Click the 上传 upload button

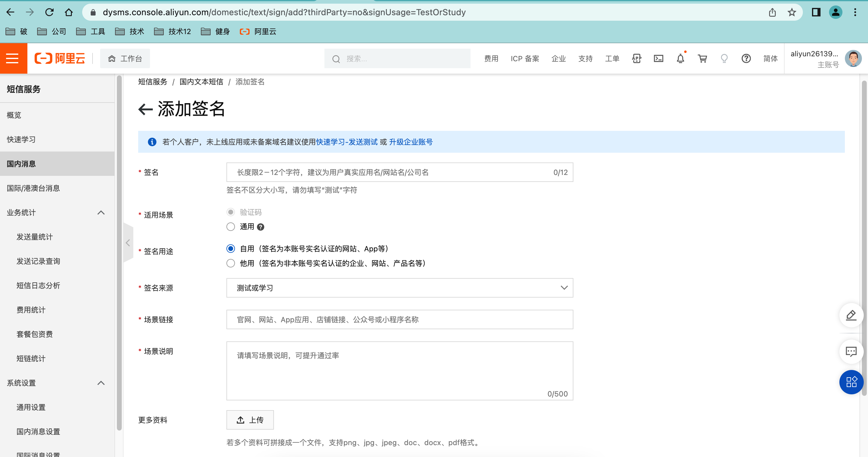[x=250, y=420]
